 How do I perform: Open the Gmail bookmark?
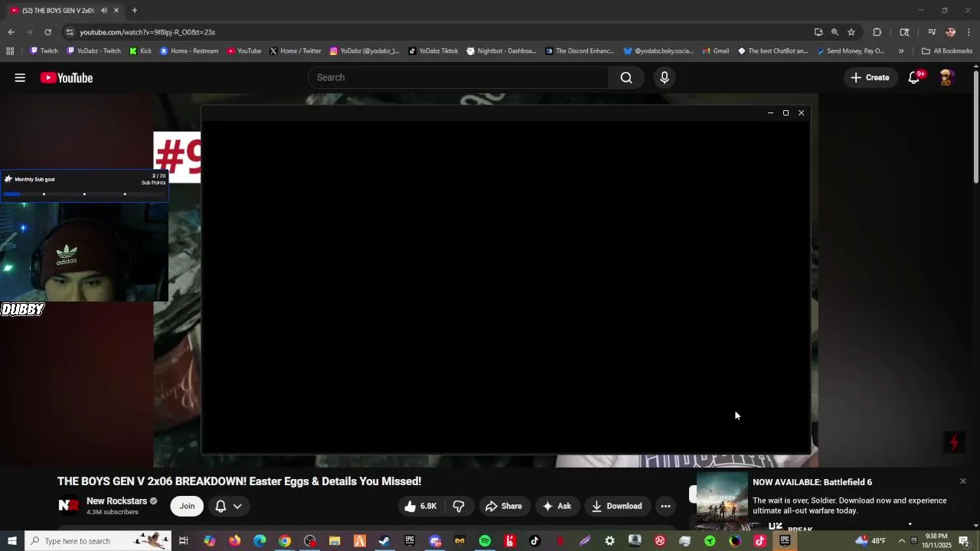[x=715, y=51]
